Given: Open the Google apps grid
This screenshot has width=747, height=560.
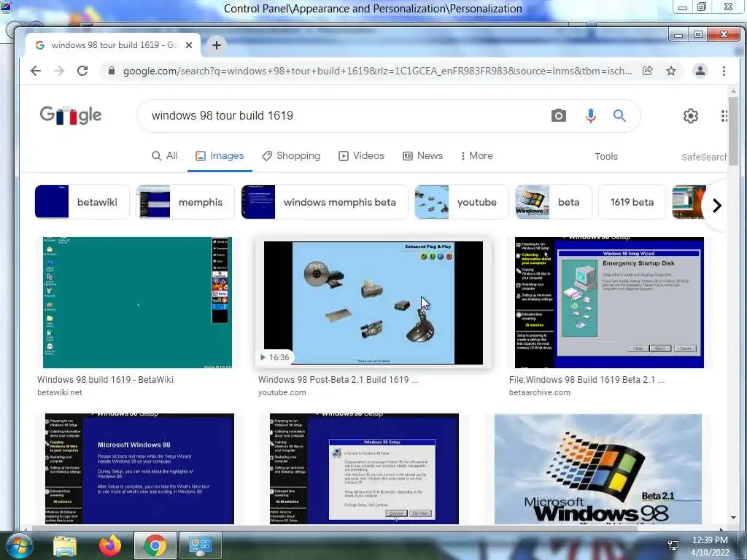Looking at the screenshot, I should (724, 116).
